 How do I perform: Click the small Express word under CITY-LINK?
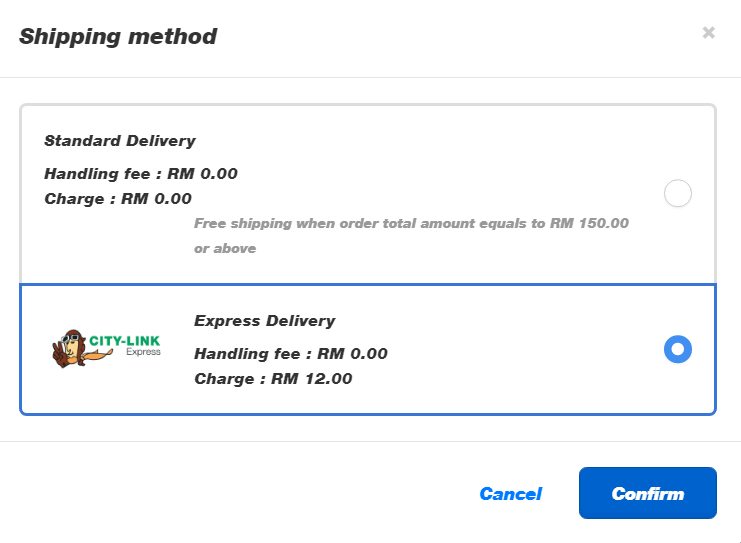(x=143, y=352)
